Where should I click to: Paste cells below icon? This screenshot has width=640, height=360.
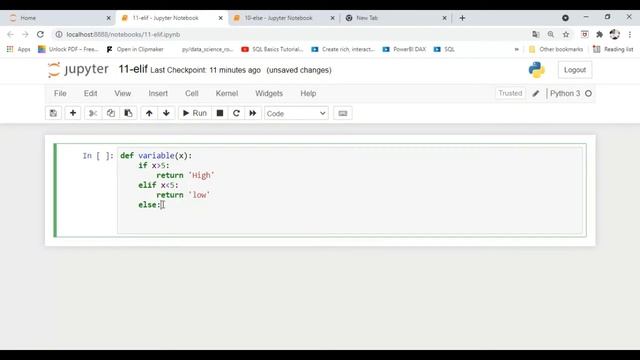point(128,113)
